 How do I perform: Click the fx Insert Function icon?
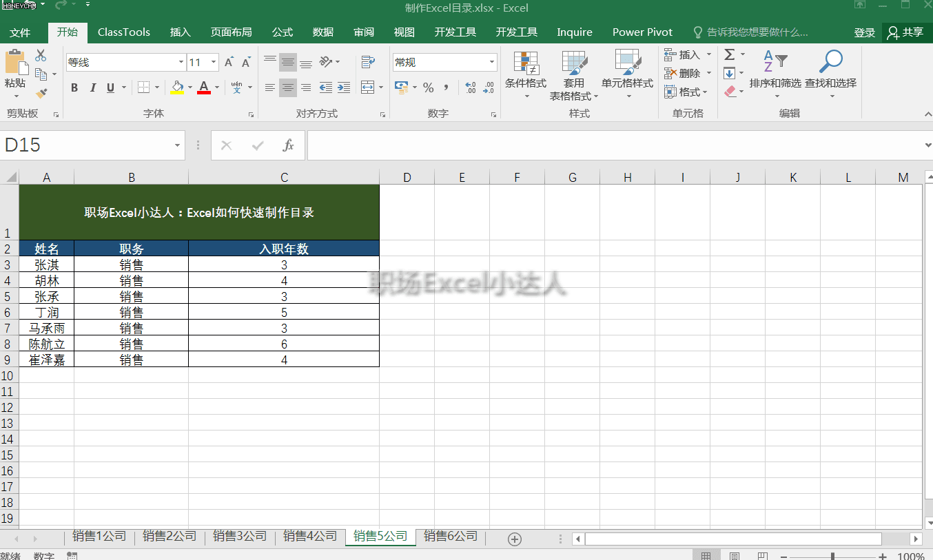click(x=289, y=145)
